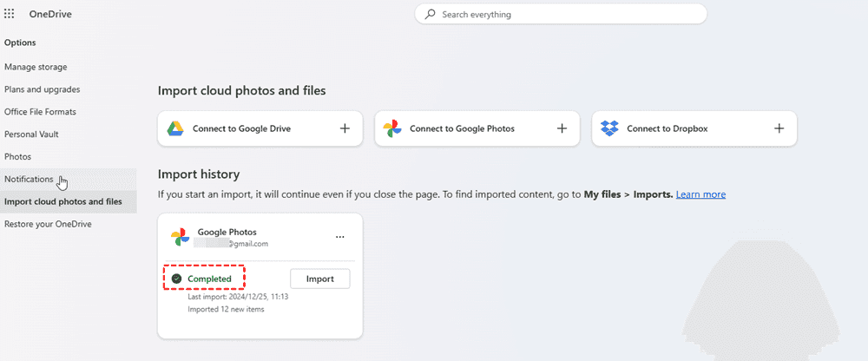Click Google Photos icon in import history

point(180,237)
